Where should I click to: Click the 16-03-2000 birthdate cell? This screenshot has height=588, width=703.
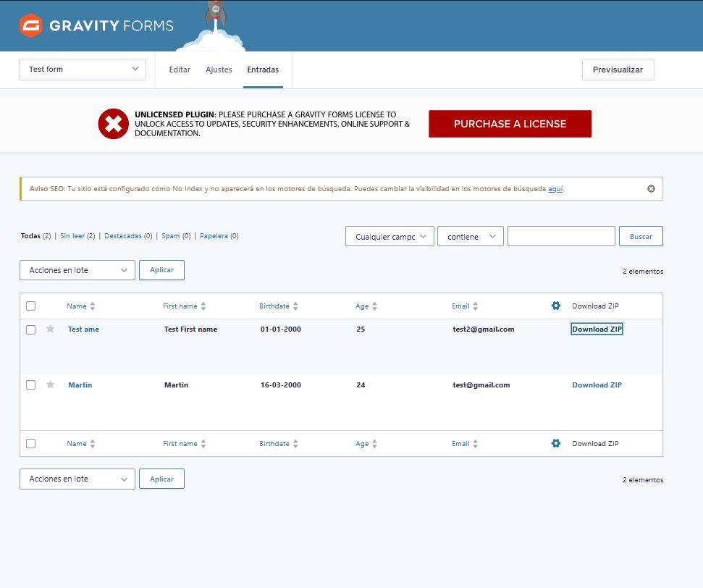[x=281, y=385]
